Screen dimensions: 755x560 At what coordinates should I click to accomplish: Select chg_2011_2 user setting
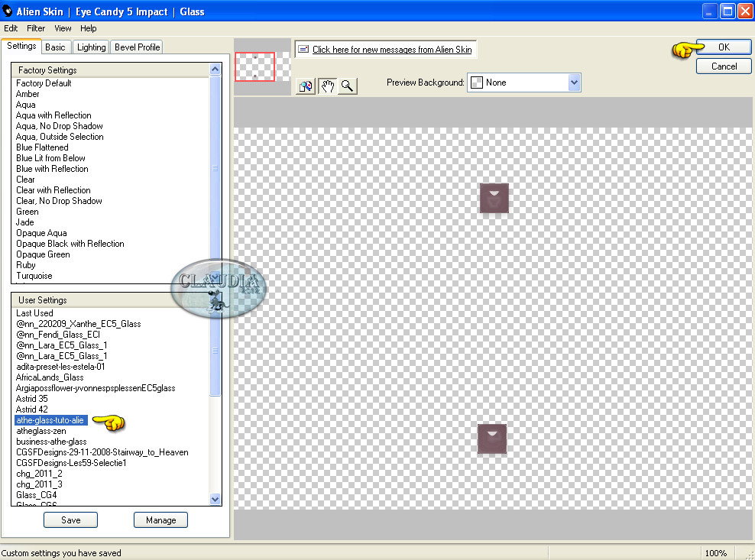(39, 474)
